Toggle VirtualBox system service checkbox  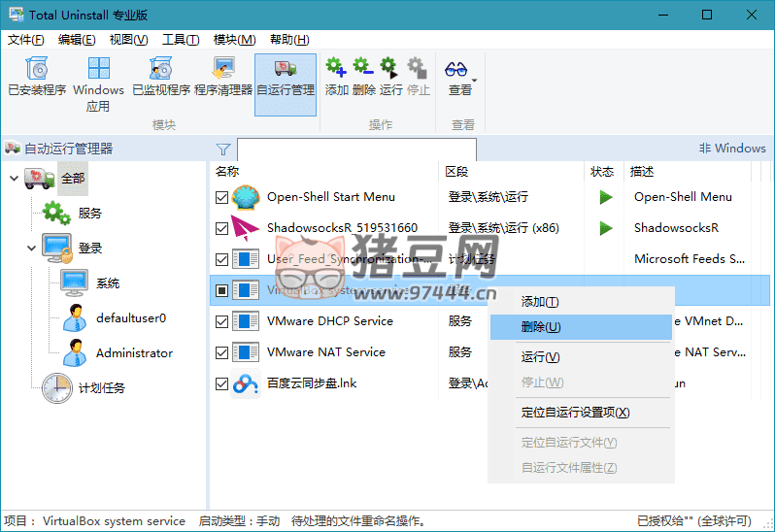(x=222, y=290)
